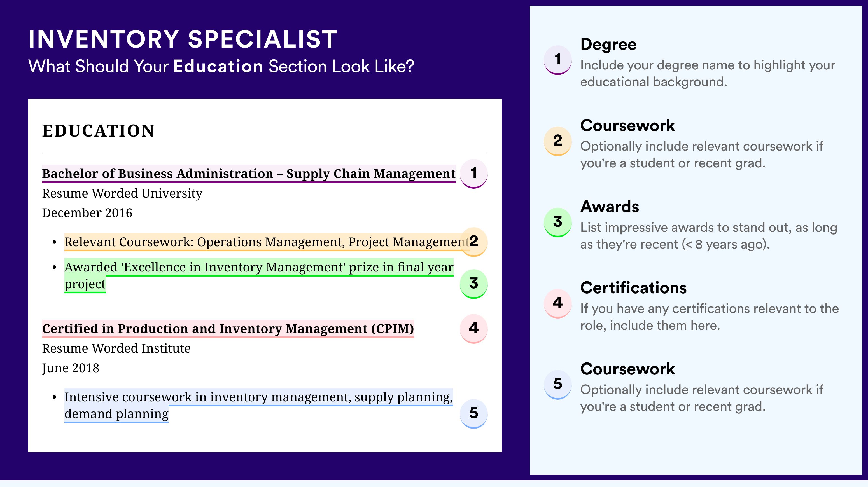868x487 pixels.
Task: Click the blue number 5 badge on the resume card
Action: (x=473, y=414)
